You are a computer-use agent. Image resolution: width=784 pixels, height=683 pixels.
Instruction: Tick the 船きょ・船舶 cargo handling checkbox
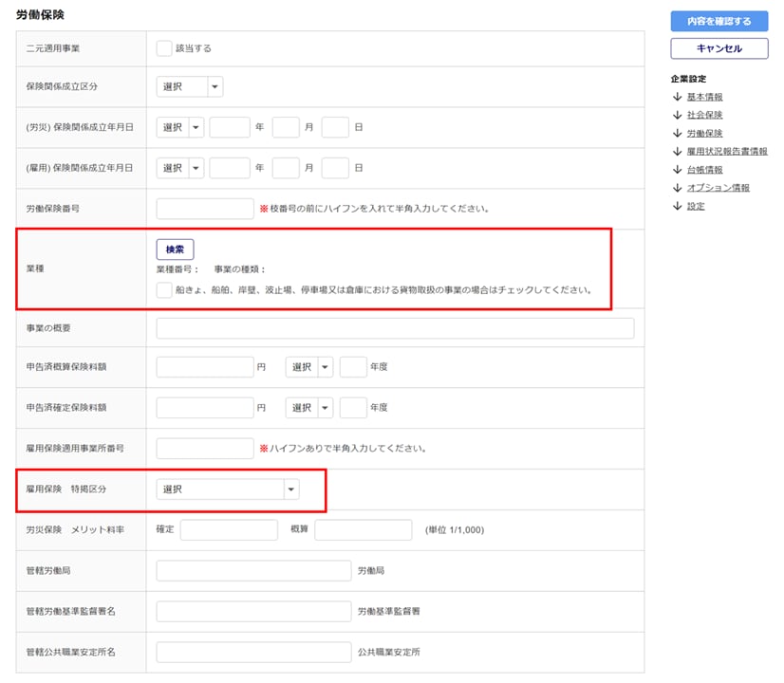tap(164, 290)
